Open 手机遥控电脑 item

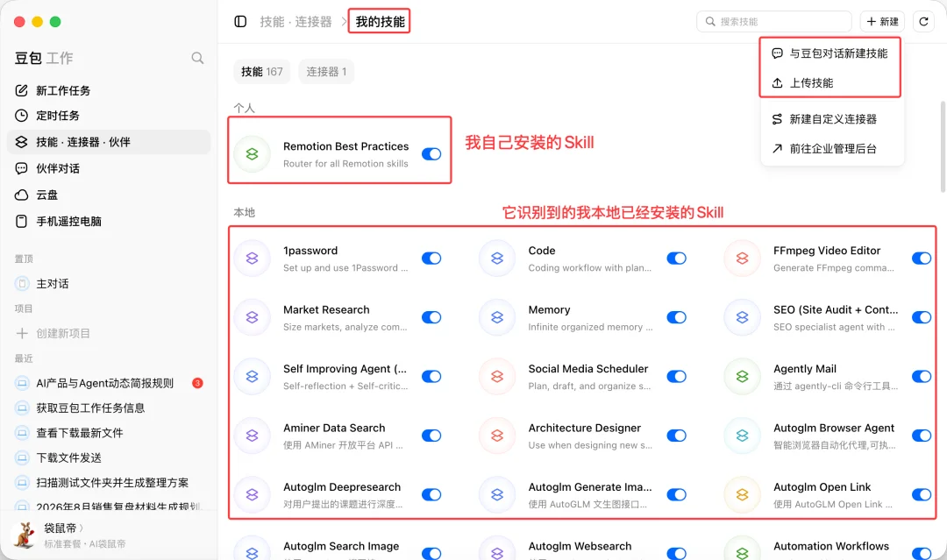109,222
